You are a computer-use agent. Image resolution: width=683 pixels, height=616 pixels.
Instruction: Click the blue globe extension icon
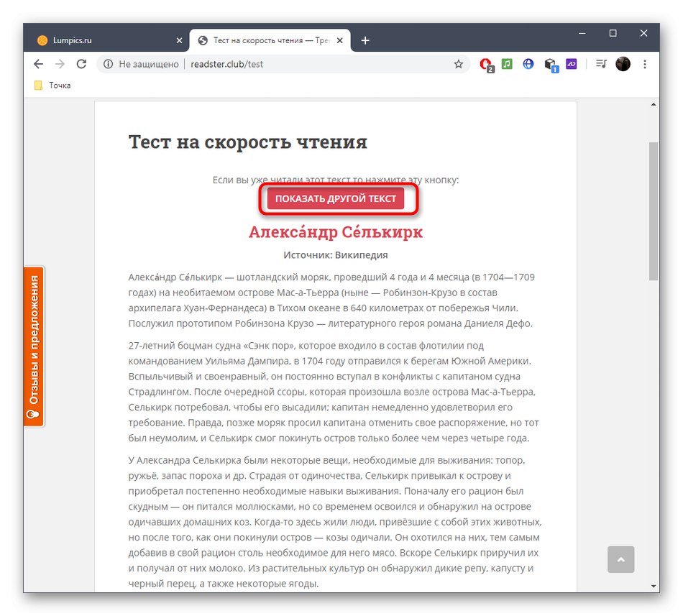528,64
